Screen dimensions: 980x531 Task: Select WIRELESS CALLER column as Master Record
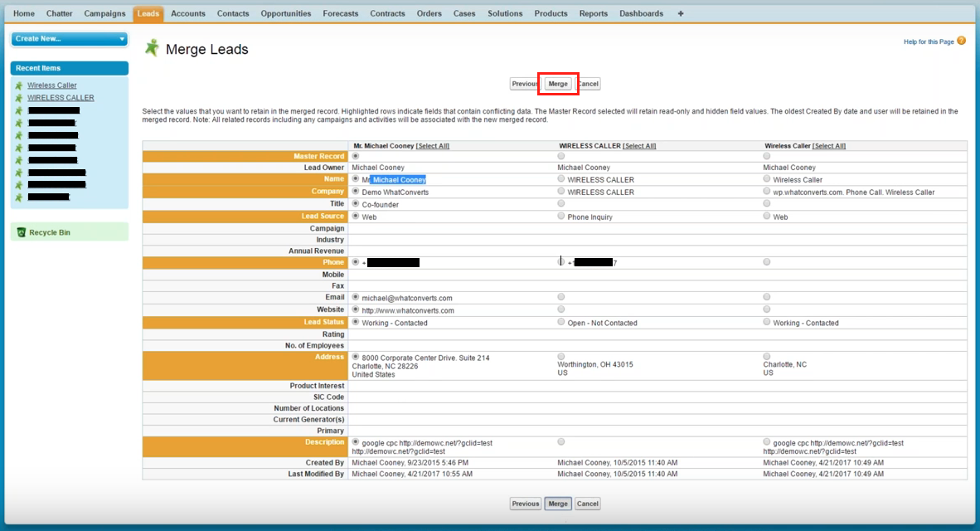561,156
